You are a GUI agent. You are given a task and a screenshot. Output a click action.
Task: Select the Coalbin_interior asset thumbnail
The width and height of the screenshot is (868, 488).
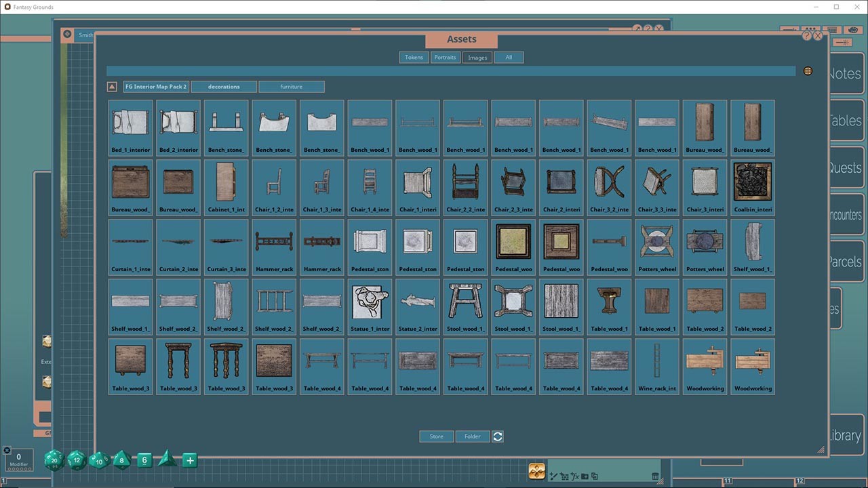pos(753,182)
